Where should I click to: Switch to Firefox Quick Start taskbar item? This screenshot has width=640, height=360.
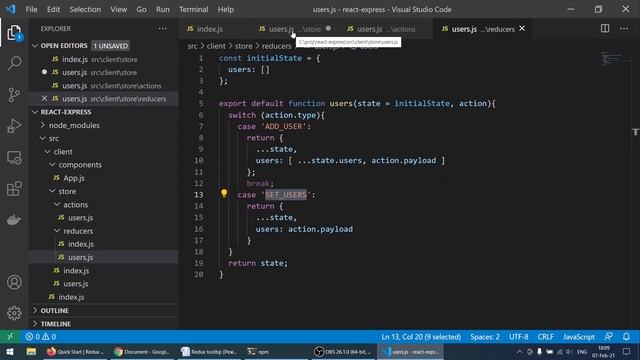[75, 351]
